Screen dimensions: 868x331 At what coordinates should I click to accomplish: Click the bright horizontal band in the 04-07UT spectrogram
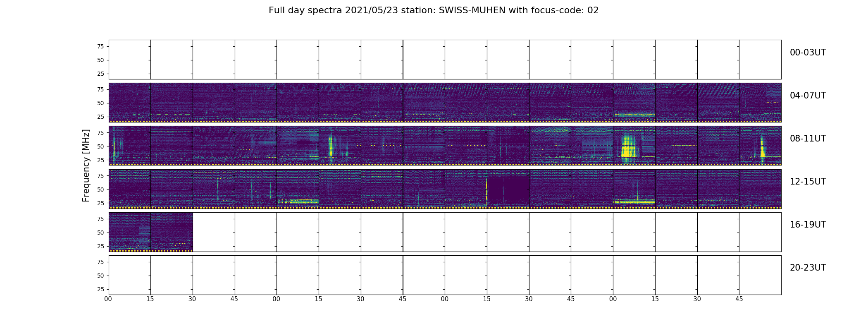pos(634,114)
